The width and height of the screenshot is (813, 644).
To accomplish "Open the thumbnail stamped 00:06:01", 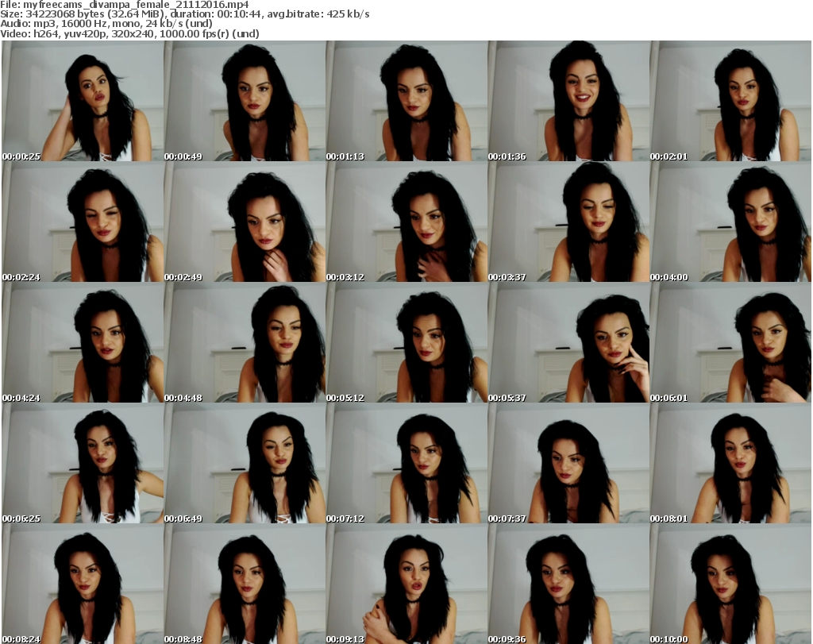I will (730, 343).
